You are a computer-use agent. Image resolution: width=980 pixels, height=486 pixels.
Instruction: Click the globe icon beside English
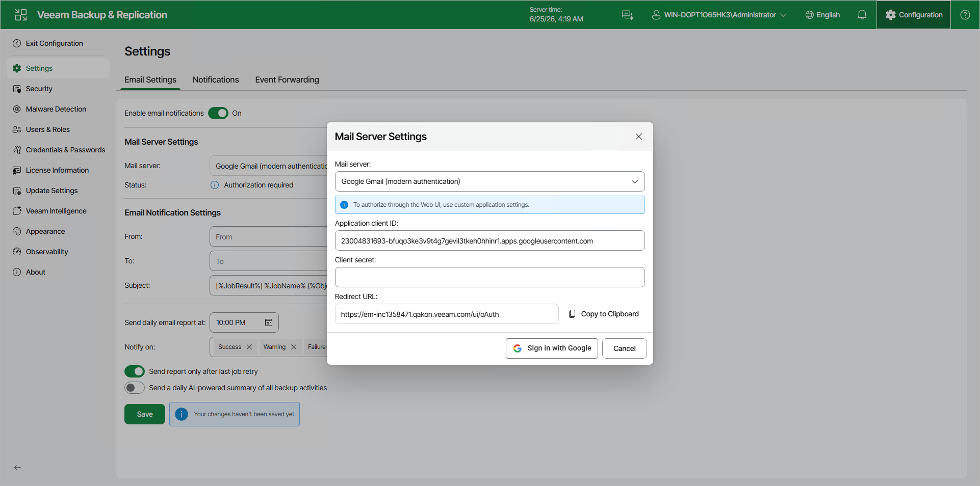(809, 15)
